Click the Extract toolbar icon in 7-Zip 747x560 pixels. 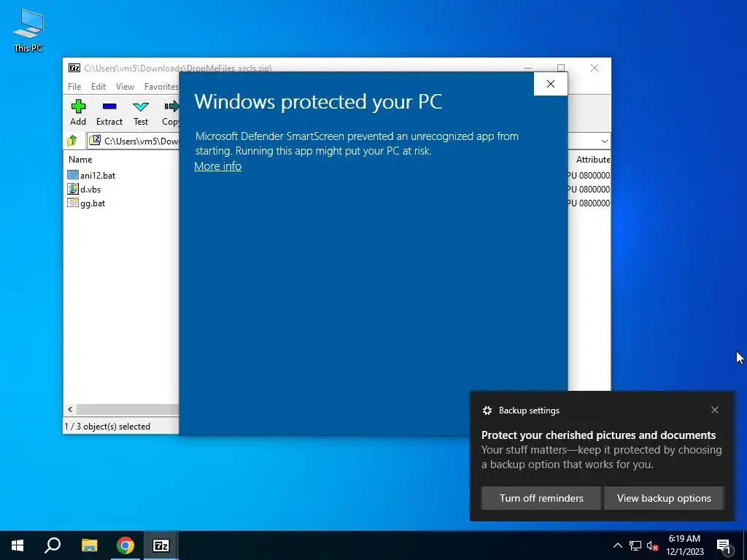pos(109,112)
